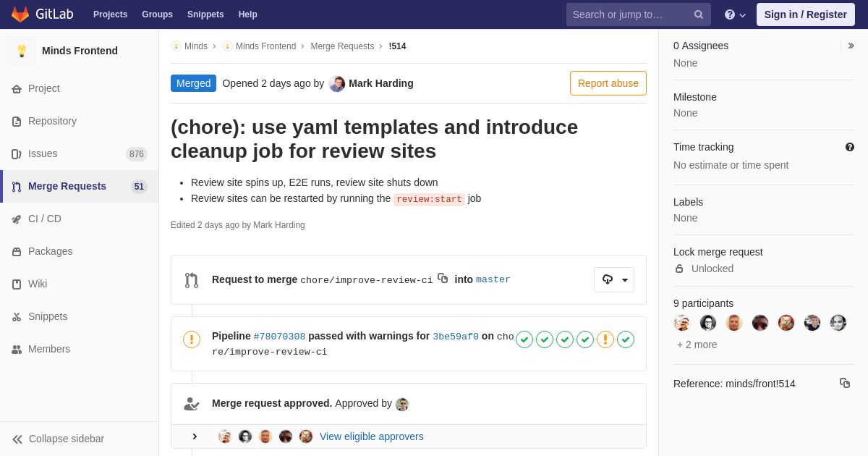Copy merge request reference icon
The height and width of the screenshot is (456, 868).
coord(845,383)
